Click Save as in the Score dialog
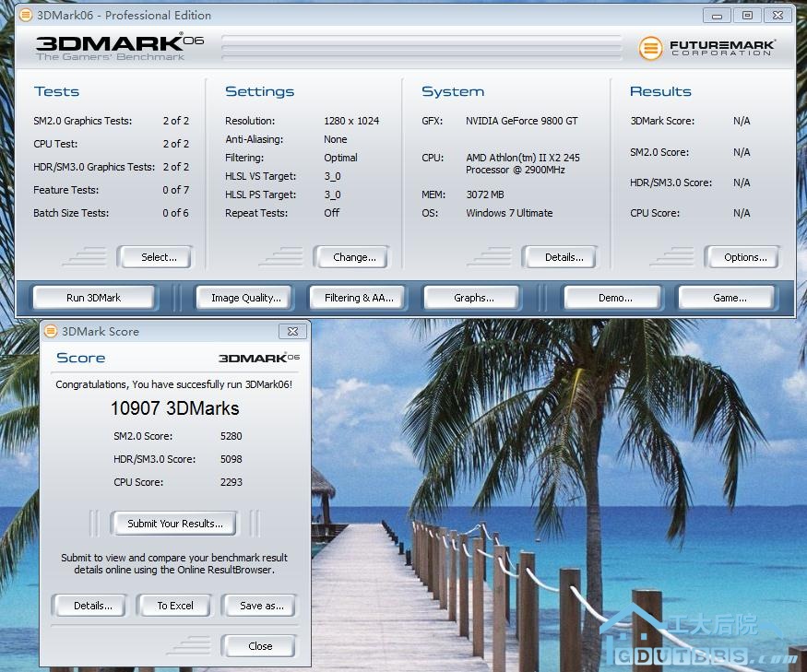 coord(261,606)
